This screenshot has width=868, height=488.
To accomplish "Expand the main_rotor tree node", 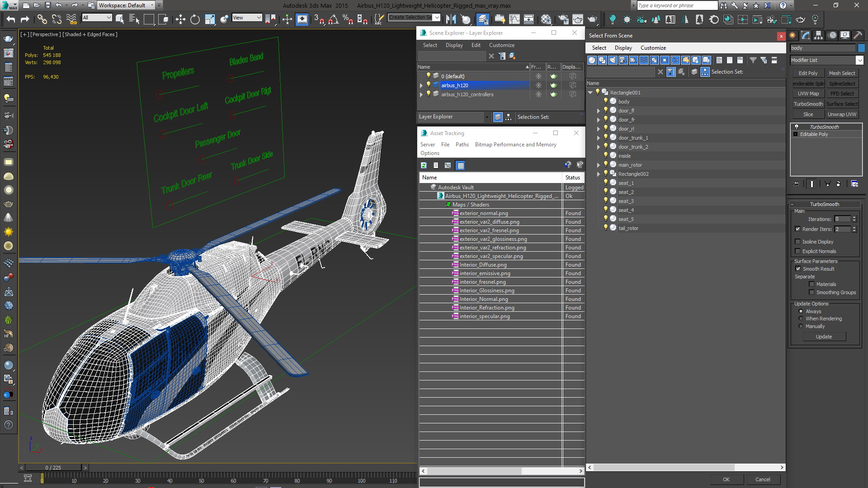I will [599, 165].
